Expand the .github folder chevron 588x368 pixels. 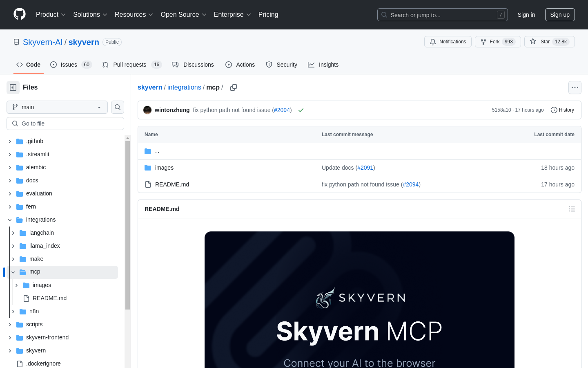pyautogui.click(x=10, y=141)
